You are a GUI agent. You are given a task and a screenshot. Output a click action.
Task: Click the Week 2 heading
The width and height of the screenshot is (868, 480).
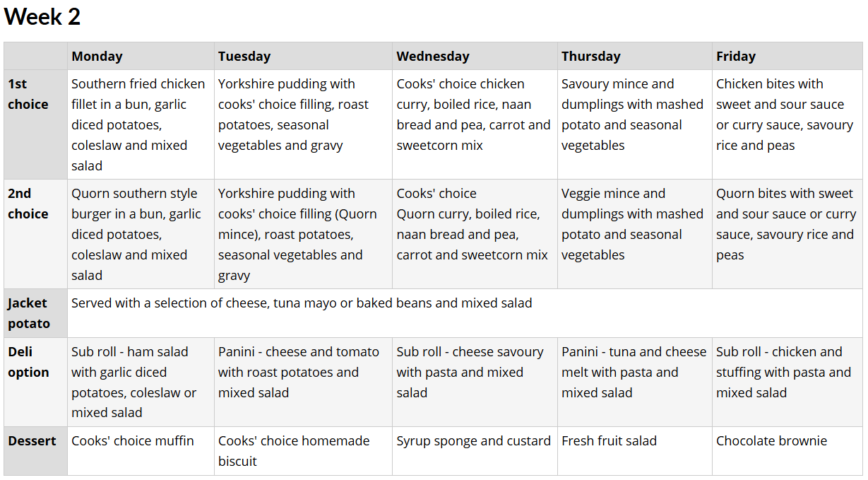(x=42, y=17)
